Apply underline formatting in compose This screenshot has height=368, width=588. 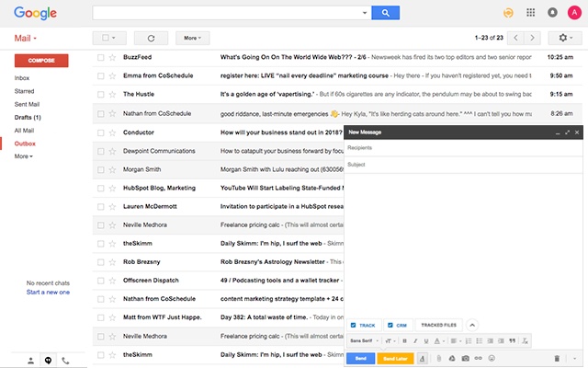(x=426, y=341)
